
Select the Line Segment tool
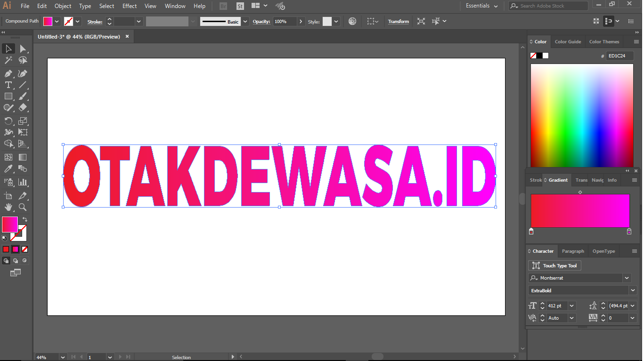(x=23, y=85)
